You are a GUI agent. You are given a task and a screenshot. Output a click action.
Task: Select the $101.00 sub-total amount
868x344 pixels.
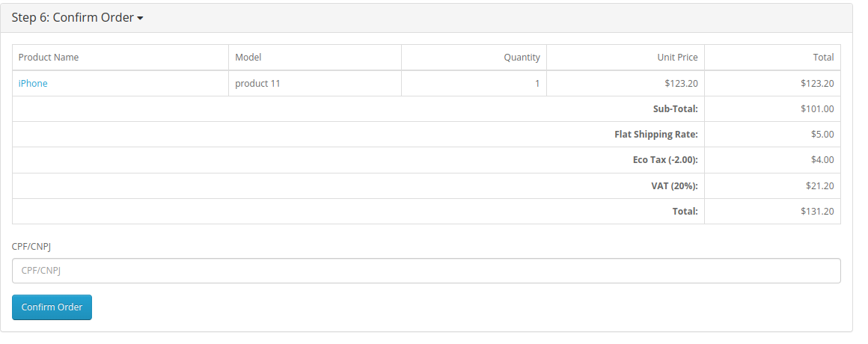pyautogui.click(x=817, y=109)
